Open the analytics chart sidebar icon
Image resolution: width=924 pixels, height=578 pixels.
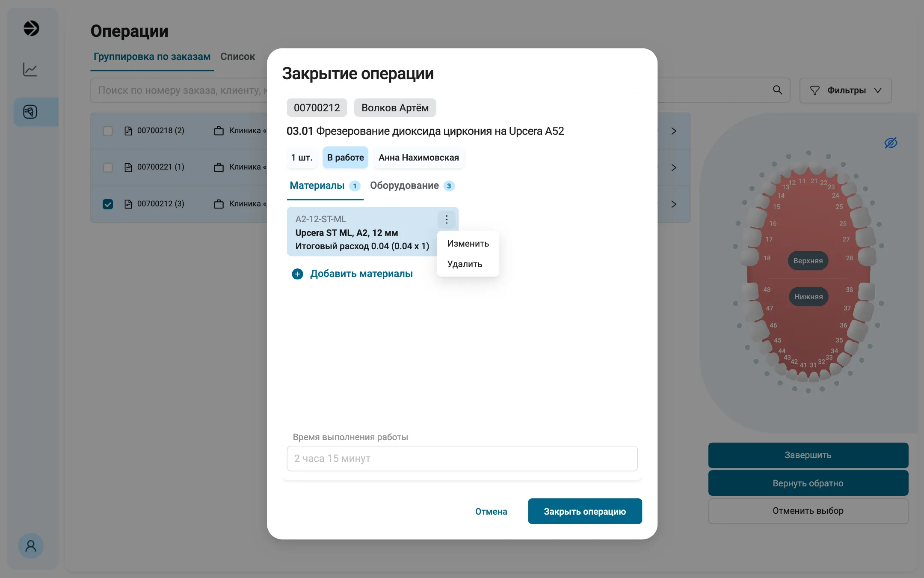point(30,69)
